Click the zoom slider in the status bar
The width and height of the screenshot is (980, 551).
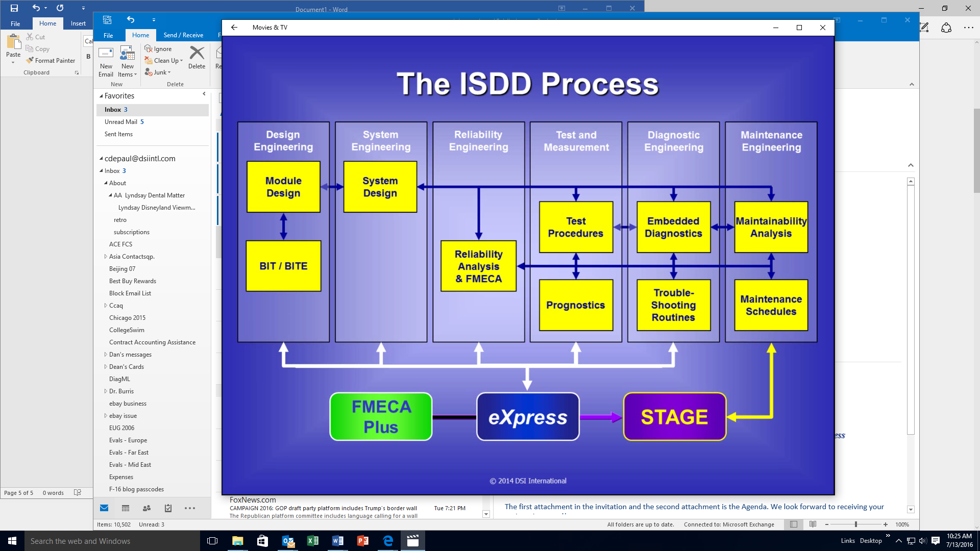tap(856, 524)
